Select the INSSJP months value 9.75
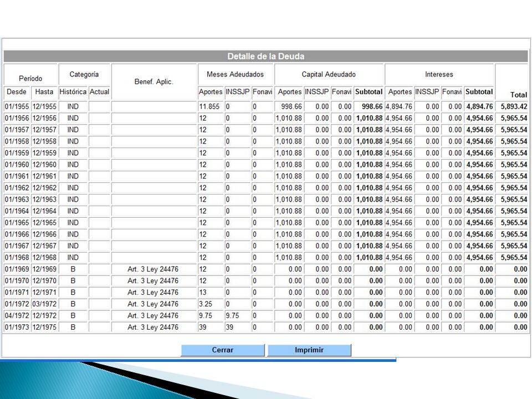Viewport: 532px width, 399px height. 232,315
